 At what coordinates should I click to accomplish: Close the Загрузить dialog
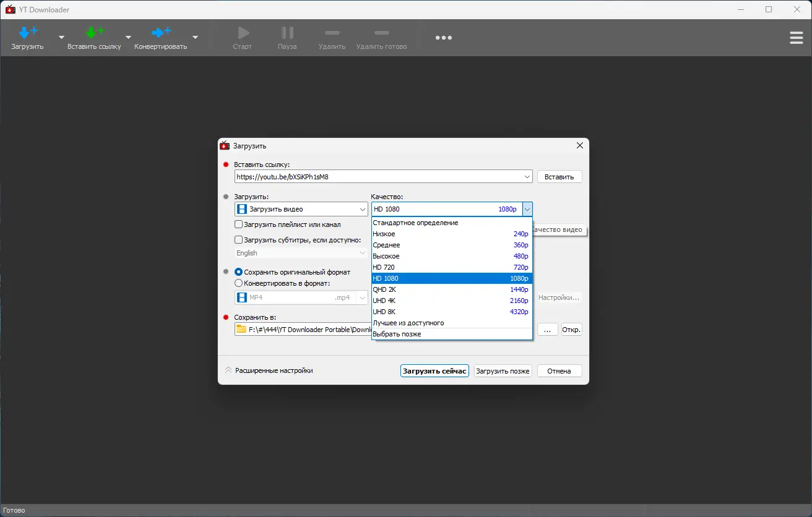click(580, 145)
